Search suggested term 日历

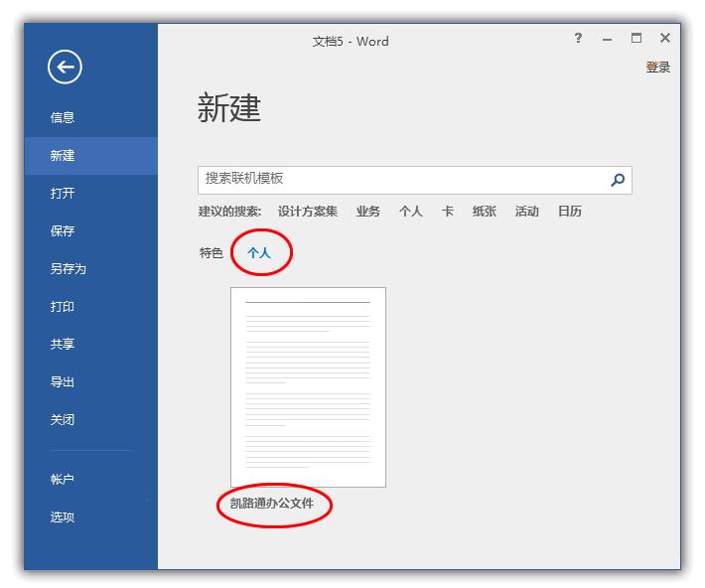[570, 212]
